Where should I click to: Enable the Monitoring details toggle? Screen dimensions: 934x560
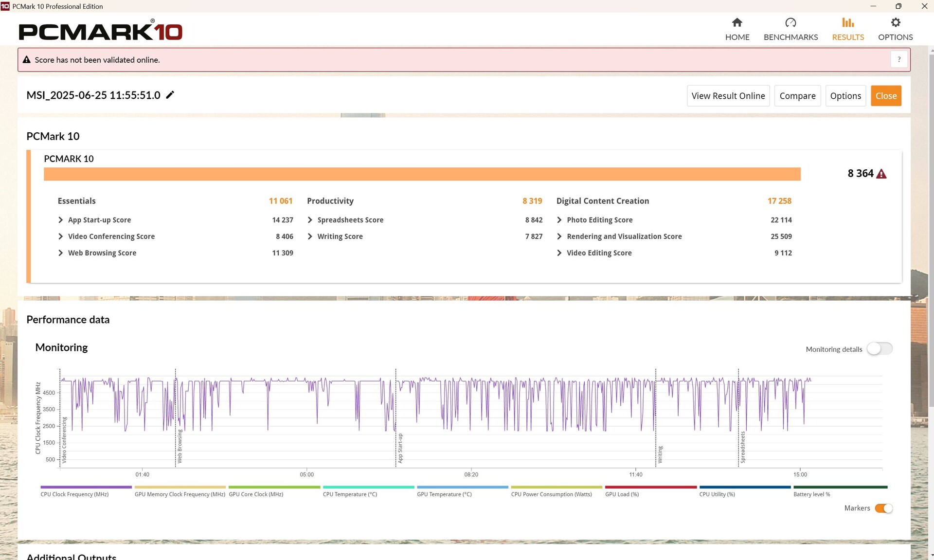click(x=880, y=349)
